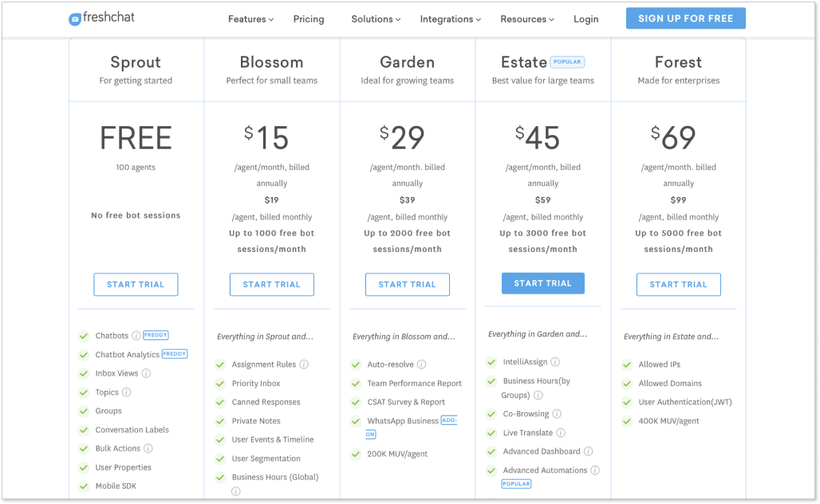The height and width of the screenshot is (504, 820).
Task: Click info icon next to Auto-resolve
Action: click(421, 364)
